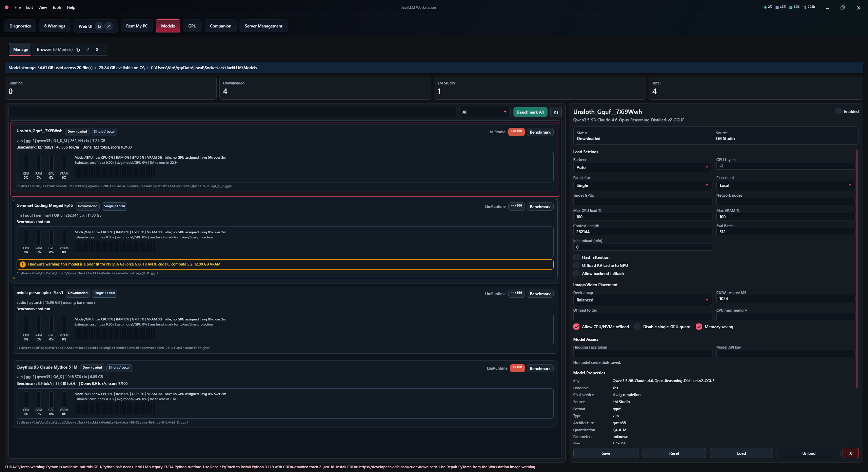This screenshot has height=472, width=868.
Task: Close the Browser tab with X
Action: [97, 50]
